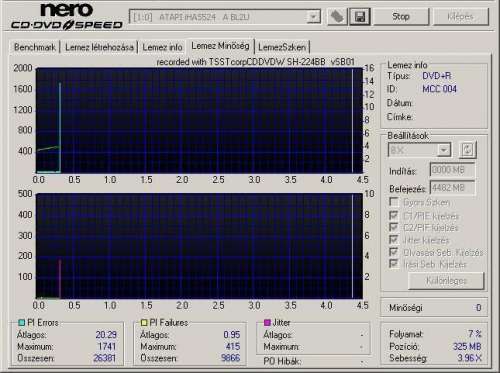Image resolution: width=500 pixels, height=373 pixels.
Task: Click the Sebesség value 3.96X
Action: [x=469, y=358]
